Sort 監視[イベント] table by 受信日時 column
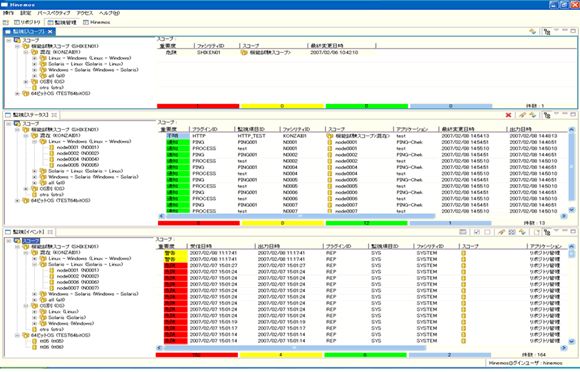 tap(221, 246)
